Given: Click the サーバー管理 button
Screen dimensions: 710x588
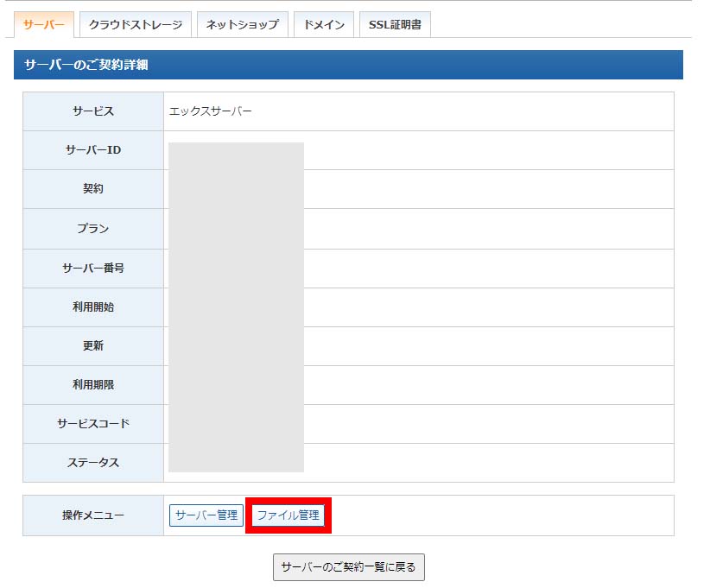Looking at the screenshot, I should 206,515.
